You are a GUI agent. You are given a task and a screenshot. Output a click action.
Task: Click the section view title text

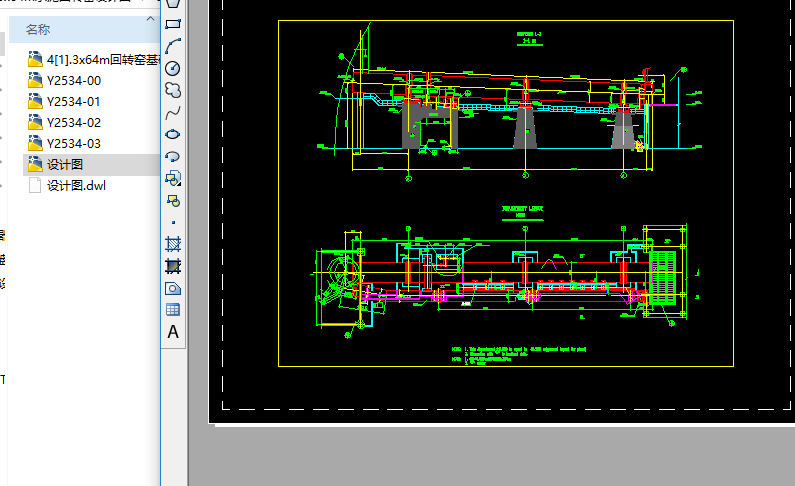(x=529, y=38)
